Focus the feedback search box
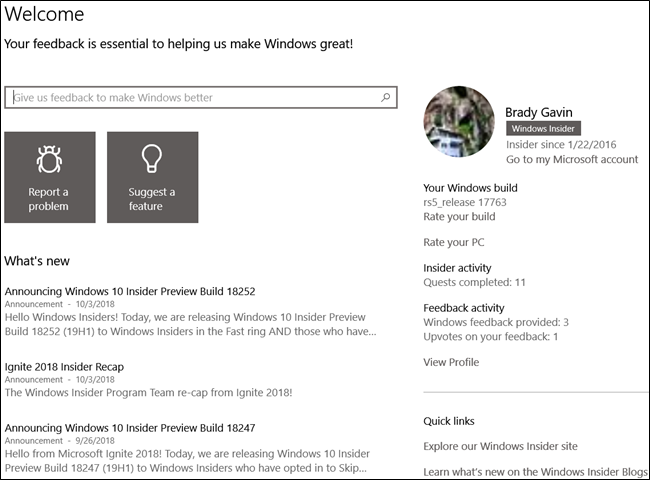The height and width of the screenshot is (480, 650). 201,97
